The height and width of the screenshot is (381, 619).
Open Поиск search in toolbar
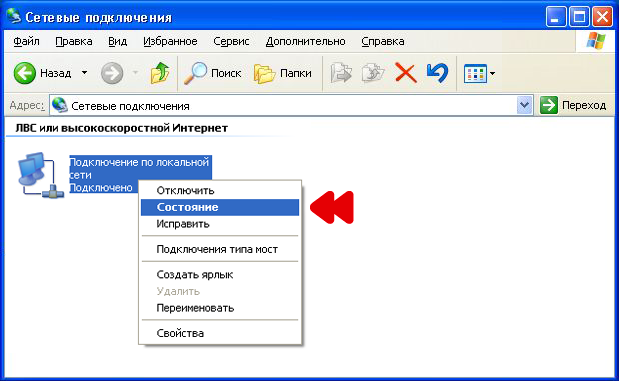[x=212, y=73]
